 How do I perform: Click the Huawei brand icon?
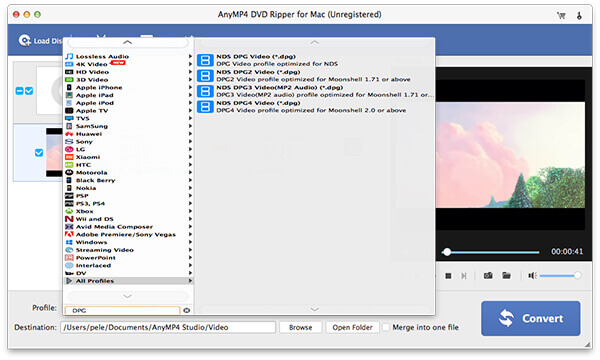click(69, 134)
